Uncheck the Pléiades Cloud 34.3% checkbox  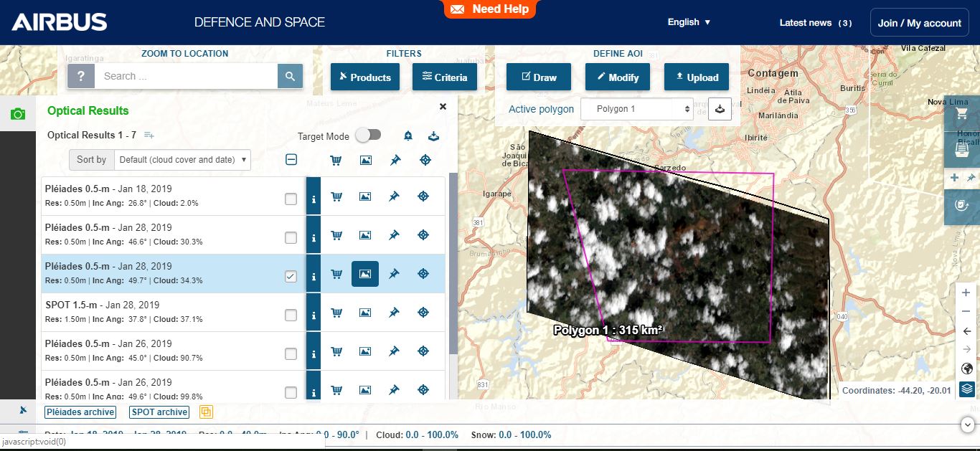(291, 276)
